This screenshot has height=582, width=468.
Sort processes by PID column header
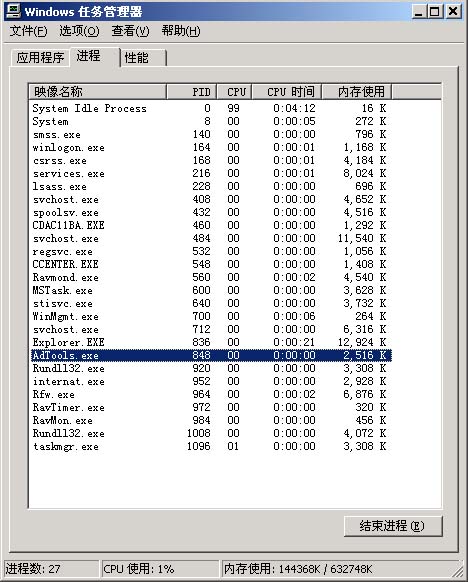[x=192, y=92]
